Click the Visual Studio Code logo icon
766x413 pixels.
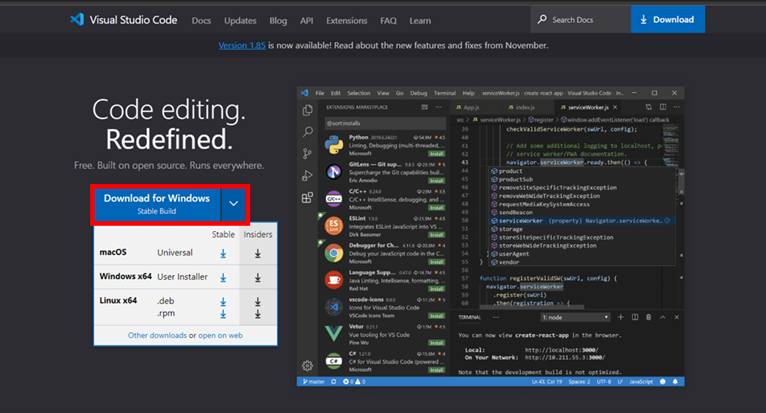pos(77,20)
